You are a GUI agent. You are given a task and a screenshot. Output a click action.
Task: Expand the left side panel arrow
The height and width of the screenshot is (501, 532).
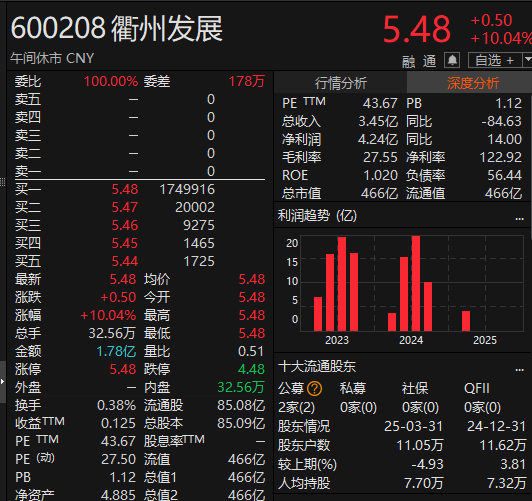[3, 382]
